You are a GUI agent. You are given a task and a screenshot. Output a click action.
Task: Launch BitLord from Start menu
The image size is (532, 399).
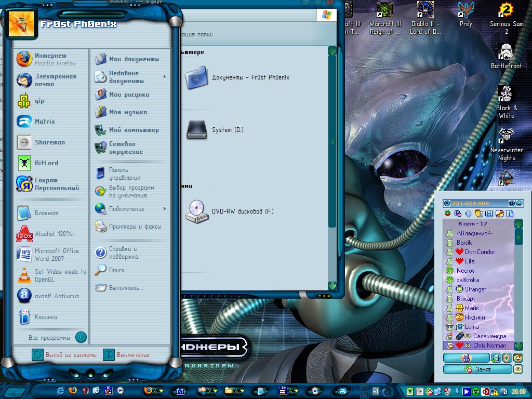tap(51, 163)
